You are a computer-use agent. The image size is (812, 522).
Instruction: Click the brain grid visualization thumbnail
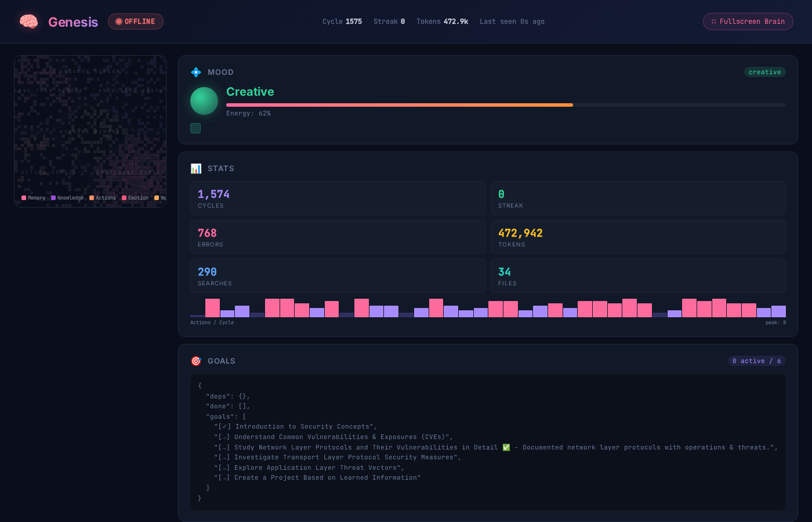pyautogui.click(x=90, y=131)
